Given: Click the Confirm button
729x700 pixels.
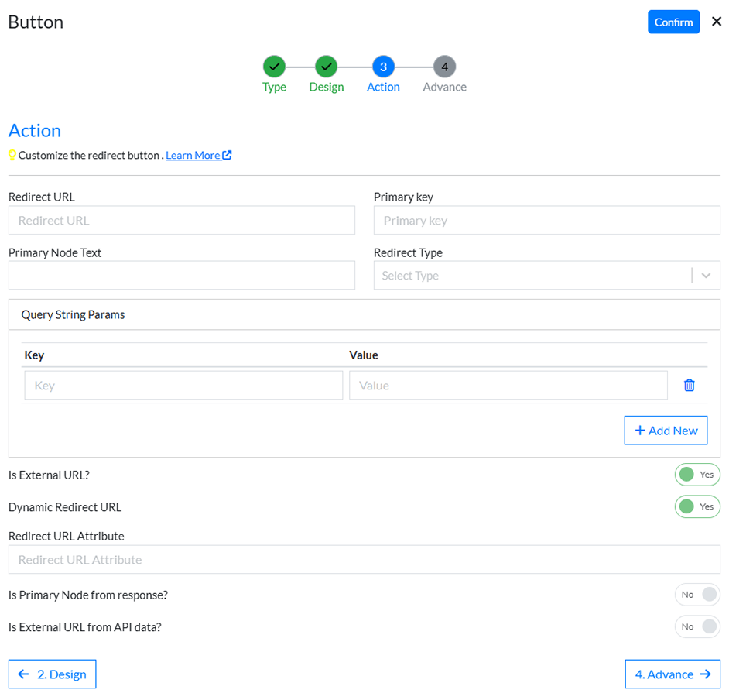Looking at the screenshot, I should [673, 22].
